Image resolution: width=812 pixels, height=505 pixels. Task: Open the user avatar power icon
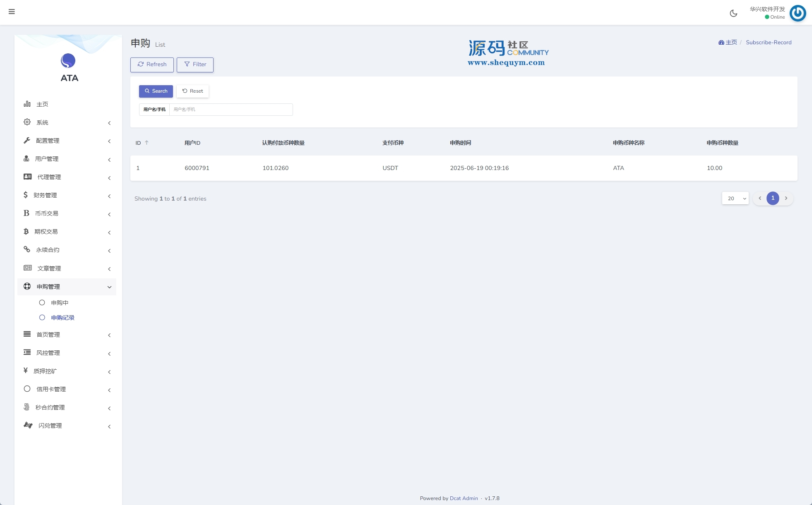[x=798, y=13]
